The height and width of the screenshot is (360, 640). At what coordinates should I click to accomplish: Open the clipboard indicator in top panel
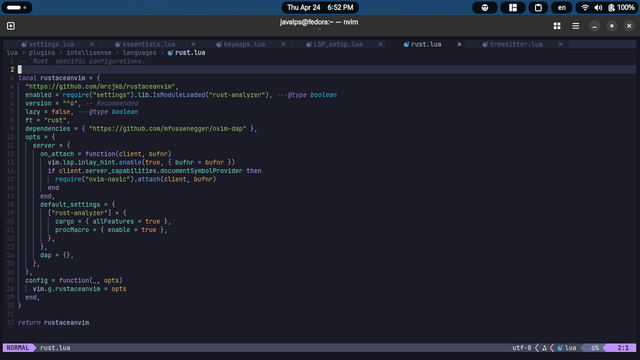click(538, 7)
